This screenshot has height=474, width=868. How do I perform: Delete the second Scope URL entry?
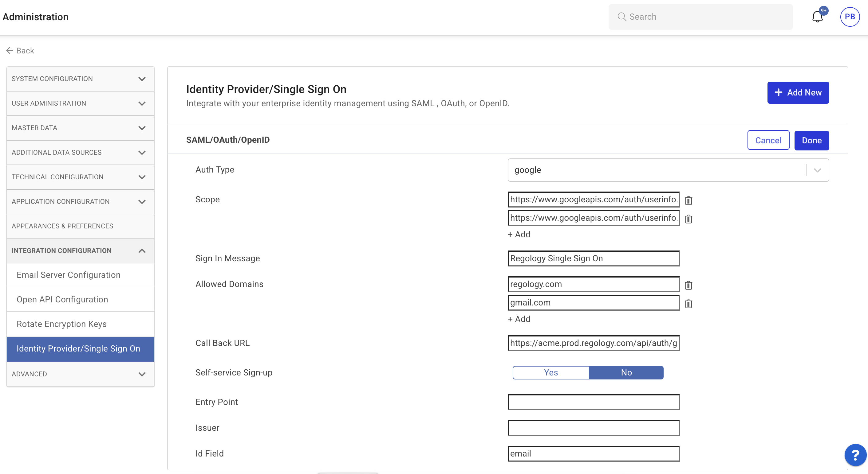coord(688,219)
